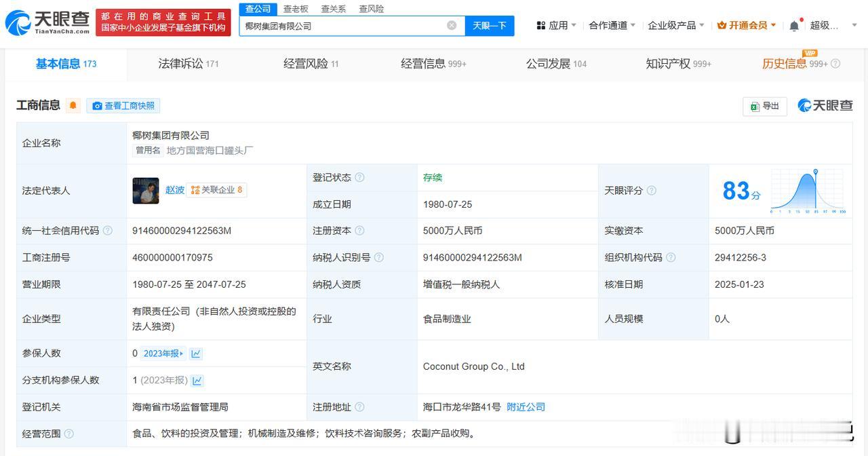Open the trend chart icon for 参保人数

(x=196, y=354)
